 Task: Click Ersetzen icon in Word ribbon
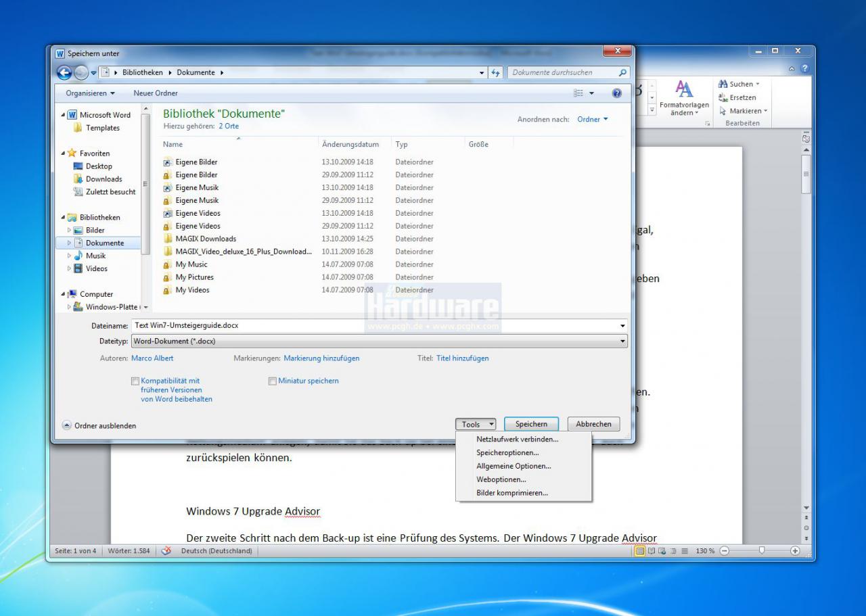723,97
